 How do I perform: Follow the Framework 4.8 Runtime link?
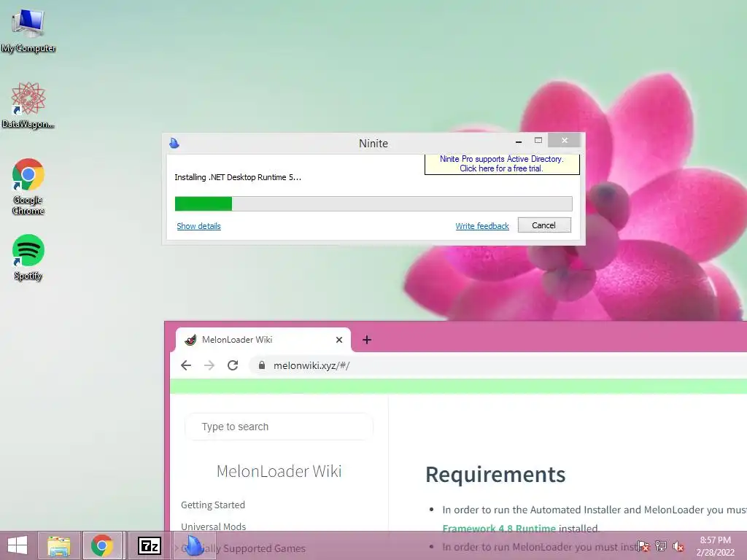point(499,528)
